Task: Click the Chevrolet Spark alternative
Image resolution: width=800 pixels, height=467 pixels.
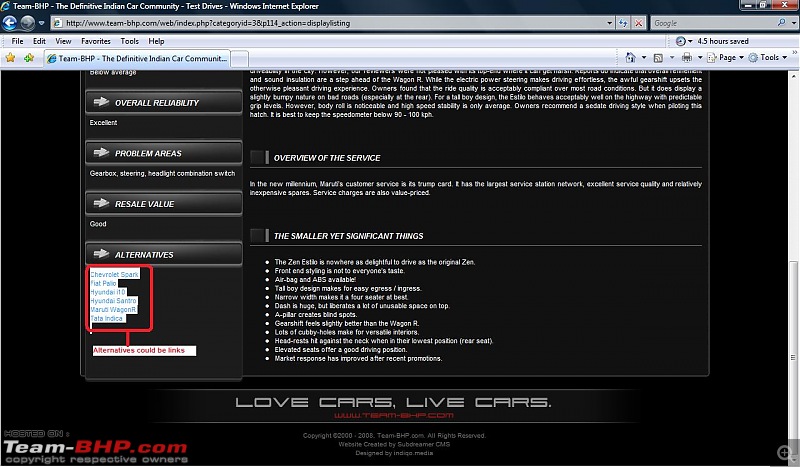Action: pyautogui.click(x=114, y=275)
